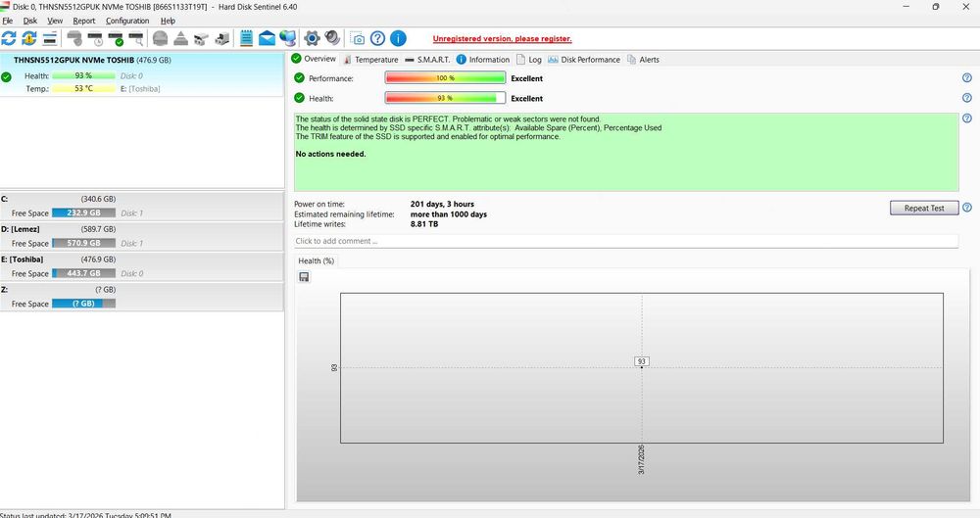Open the Help menu
The image size is (980, 518).
coord(168,21)
